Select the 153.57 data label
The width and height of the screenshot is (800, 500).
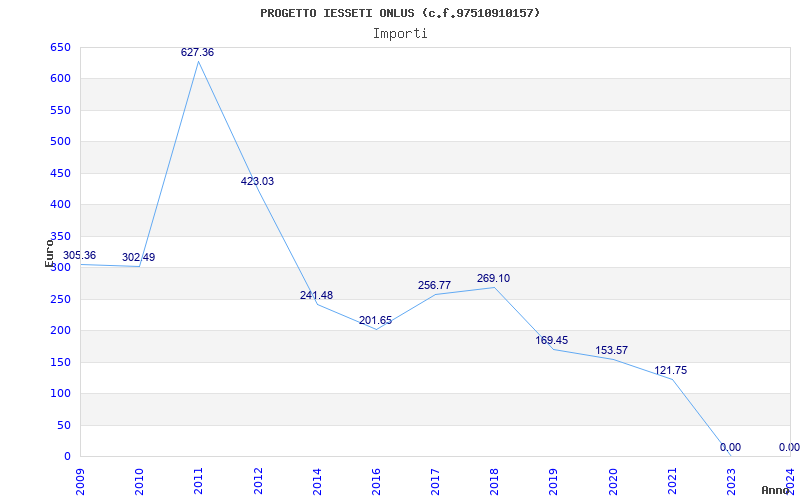[611, 351]
